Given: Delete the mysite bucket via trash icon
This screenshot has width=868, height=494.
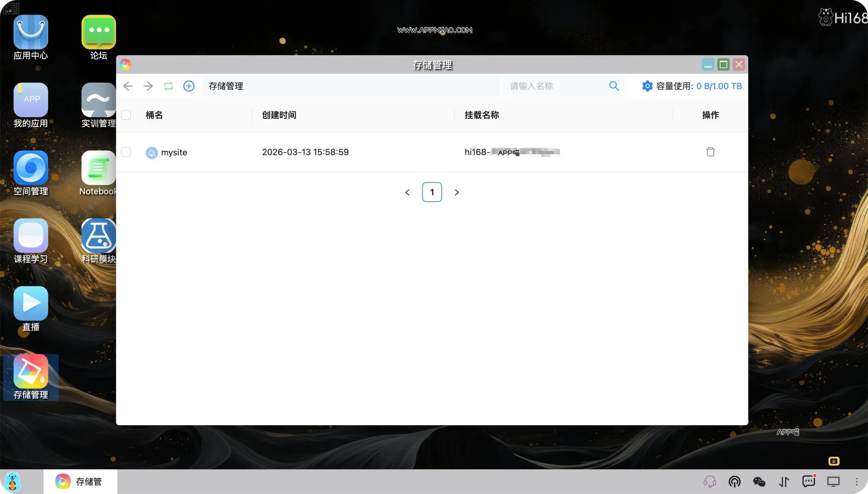Looking at the screenshot, I should pyautogui.click(x=710, y=152).
